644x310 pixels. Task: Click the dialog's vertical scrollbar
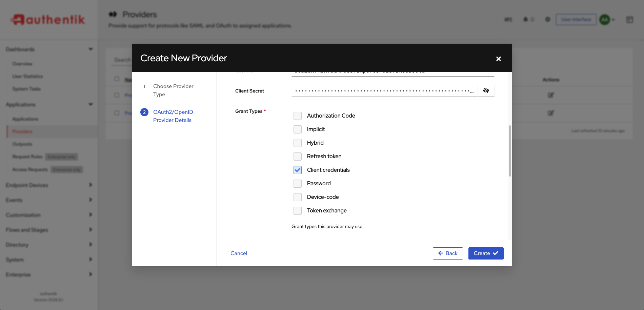(x=510, y=151)
